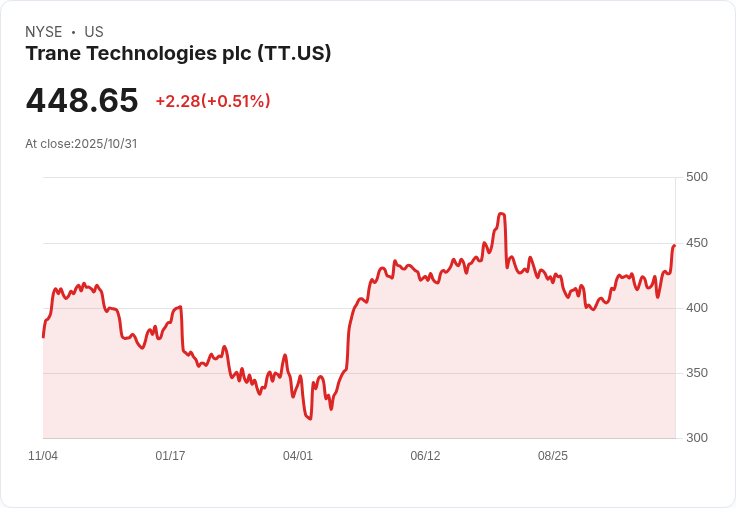Image resolution: width=736 pixels, height=508 pixels.
Task: Click the NYSE exchange label
Action: (44, 32)
